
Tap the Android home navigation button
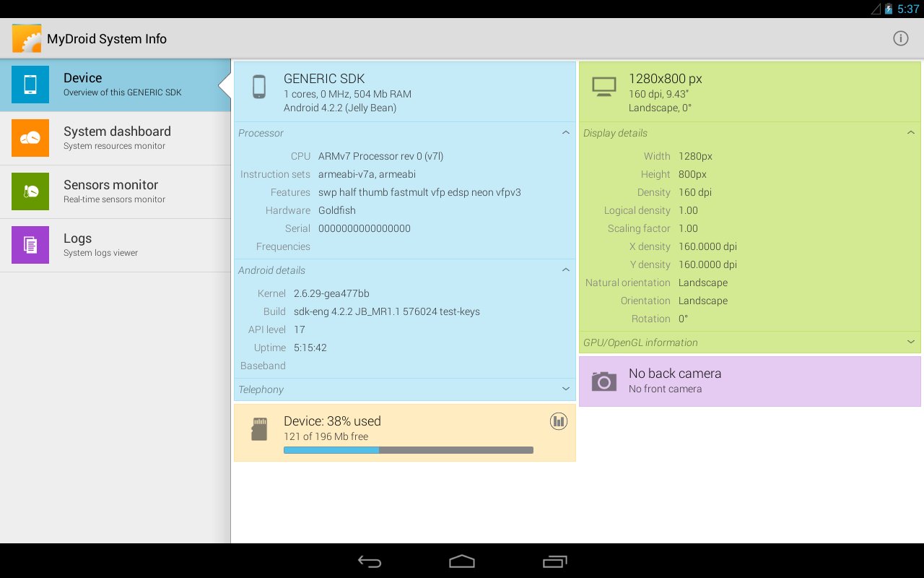[x=462, y=561]
